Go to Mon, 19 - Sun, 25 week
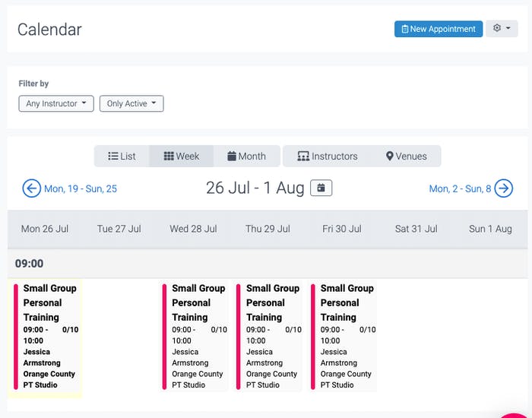 click(x=80, y=188)
